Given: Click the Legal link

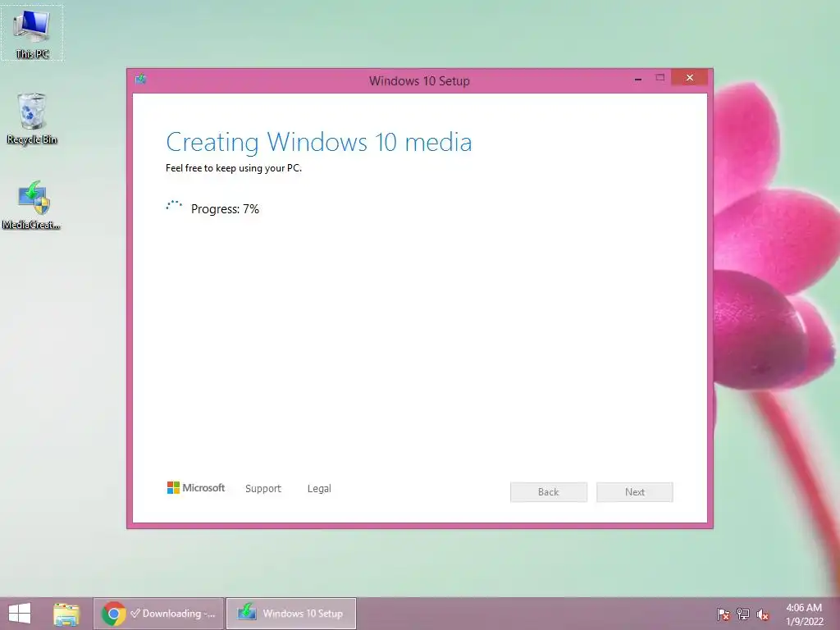Looking at the screenshot, I should pos(319,489).
